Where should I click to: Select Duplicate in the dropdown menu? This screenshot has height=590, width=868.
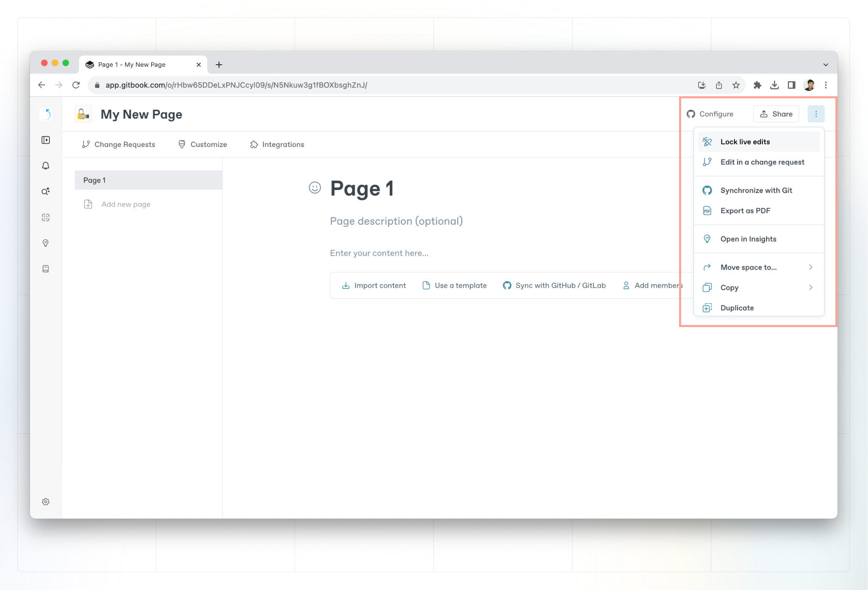(737, 308)
